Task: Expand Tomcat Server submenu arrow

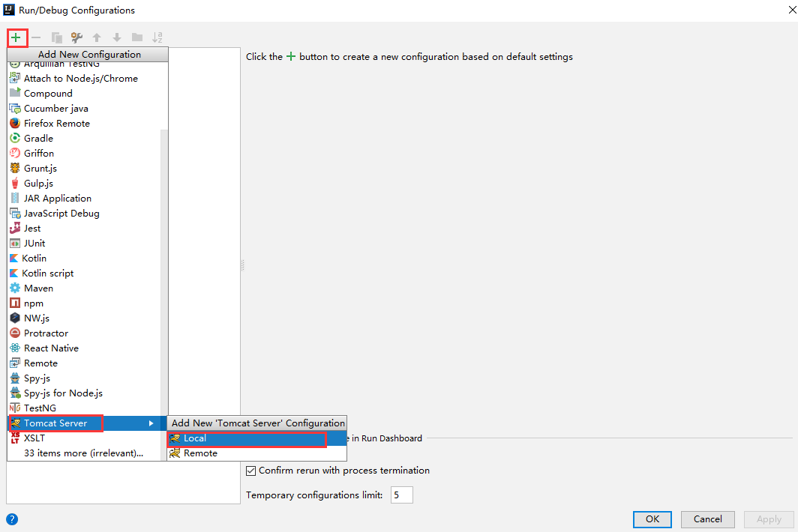Action: point(151,423)
